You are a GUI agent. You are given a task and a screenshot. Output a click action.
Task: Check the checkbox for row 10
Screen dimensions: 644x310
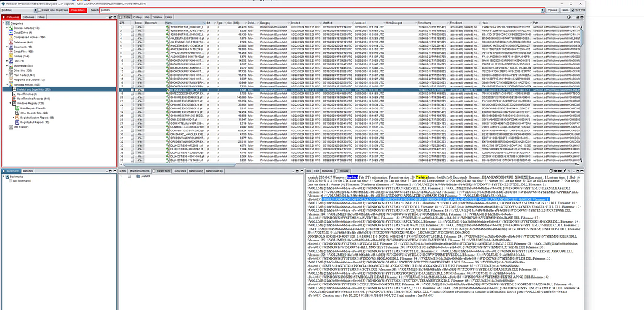coord(133,60)
